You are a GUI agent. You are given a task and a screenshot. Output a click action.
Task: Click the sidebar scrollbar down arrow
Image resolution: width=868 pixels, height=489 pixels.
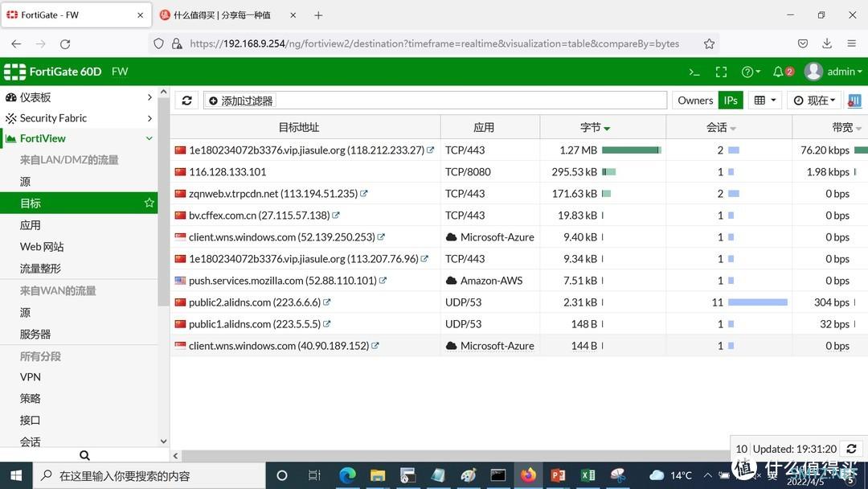tap(163, 442)
